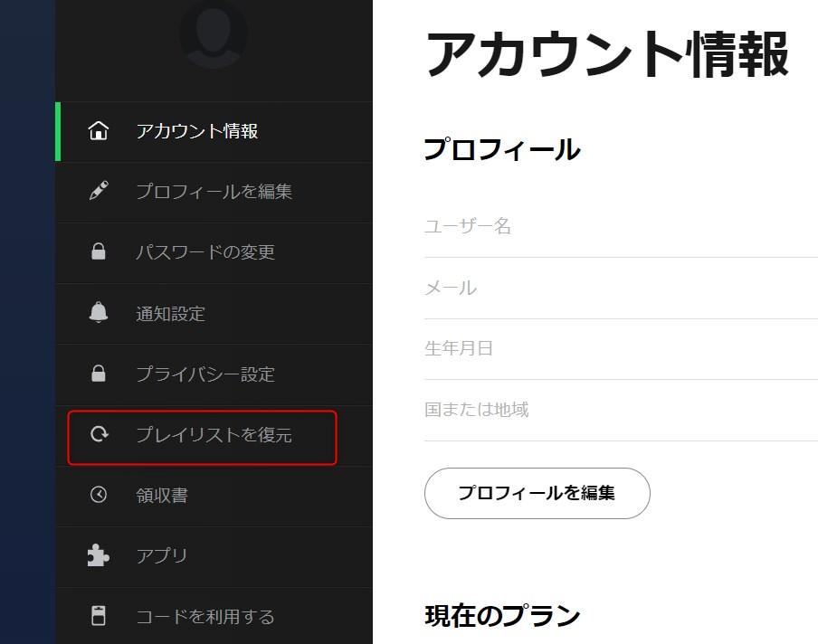Click the profile avatar at the top
The width and height of the screenshot is (818, 644).
tap(214, 39)
